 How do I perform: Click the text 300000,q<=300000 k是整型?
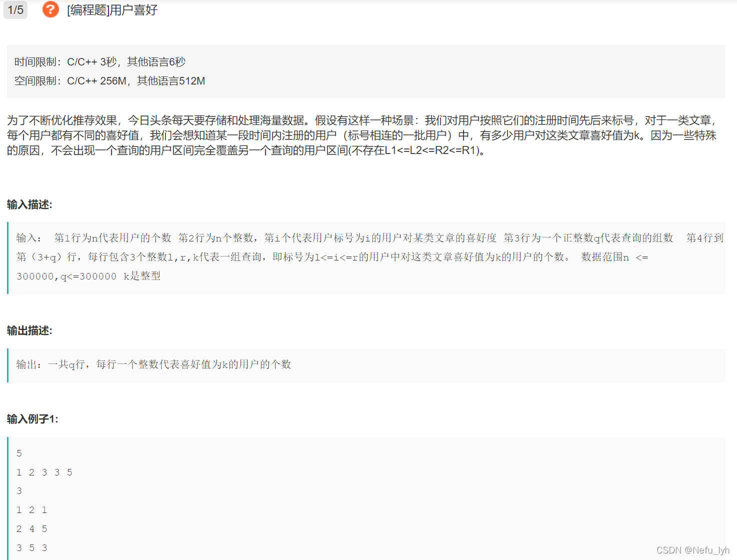(x=88, y=276)
